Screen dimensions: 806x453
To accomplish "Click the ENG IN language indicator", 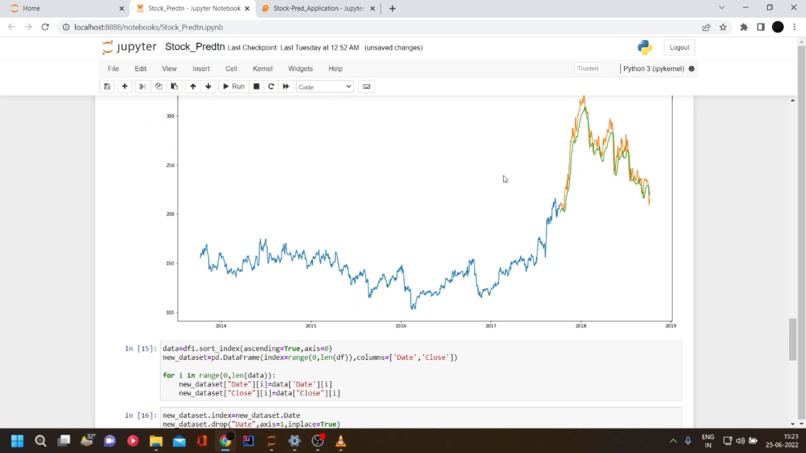I will (x=708, y=441).
